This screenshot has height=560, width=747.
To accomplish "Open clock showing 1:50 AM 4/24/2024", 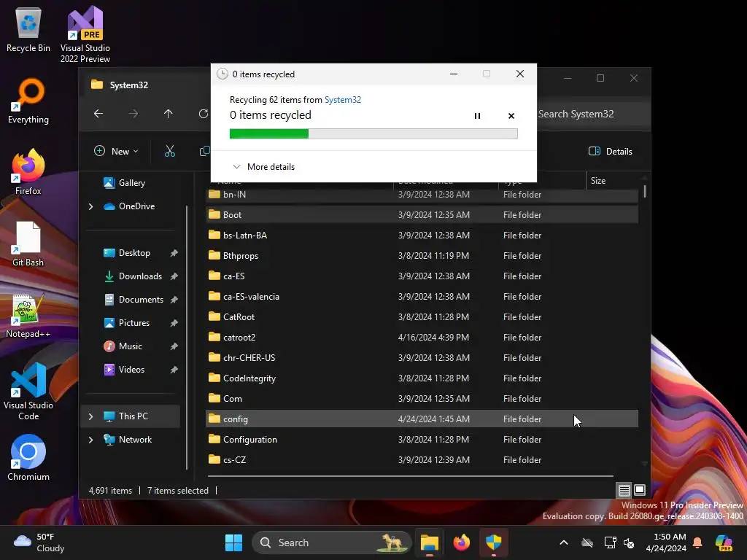I will click(665, 542).
